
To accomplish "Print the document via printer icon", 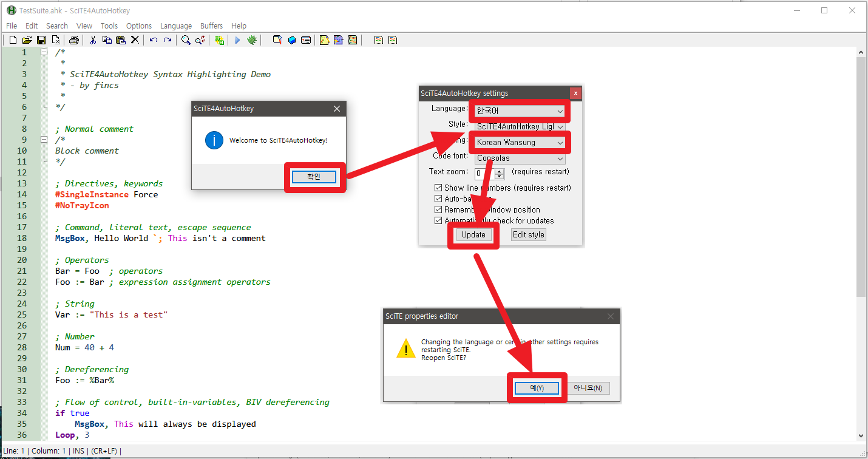I will coord(74,40).
